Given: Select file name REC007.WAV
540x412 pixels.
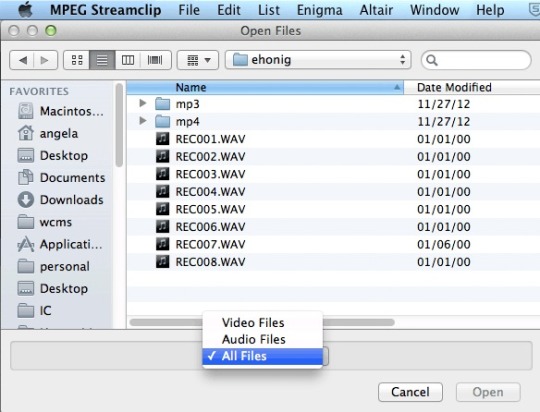Looking at the screenshot, I should pos(210,244).
